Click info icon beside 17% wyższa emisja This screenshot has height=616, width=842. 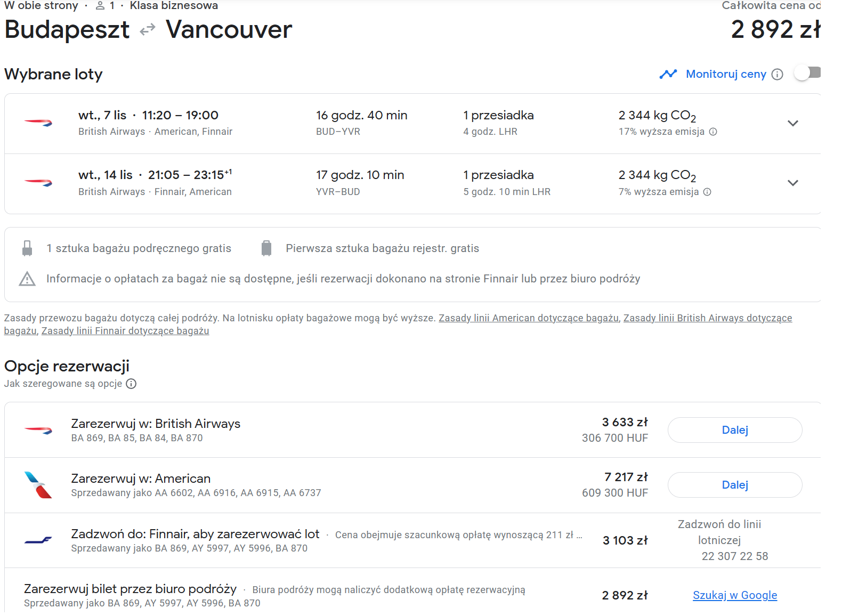point(713,132)
